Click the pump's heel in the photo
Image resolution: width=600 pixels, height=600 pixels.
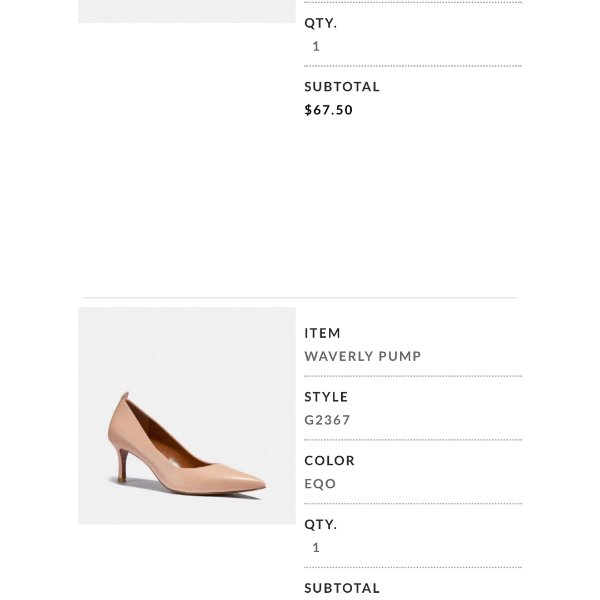(123, 465)
